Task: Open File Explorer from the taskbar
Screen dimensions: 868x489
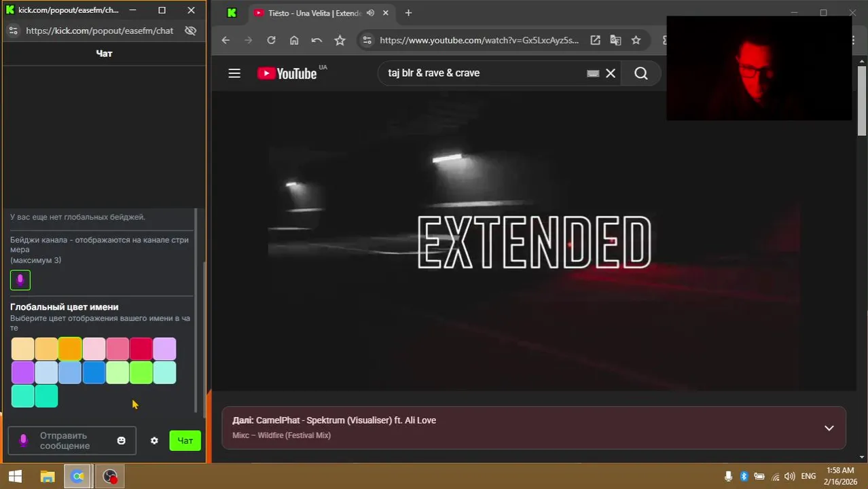Action: tap(47, 477)
